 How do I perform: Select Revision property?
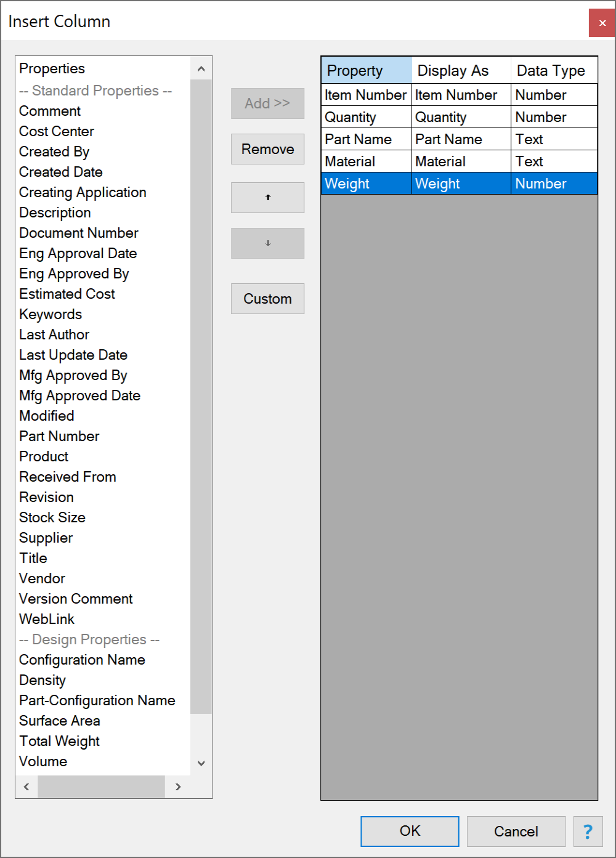[46, 497]
